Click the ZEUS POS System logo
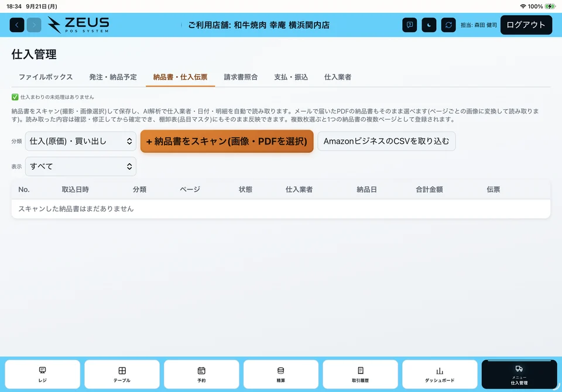 click(x=78, y=25)
